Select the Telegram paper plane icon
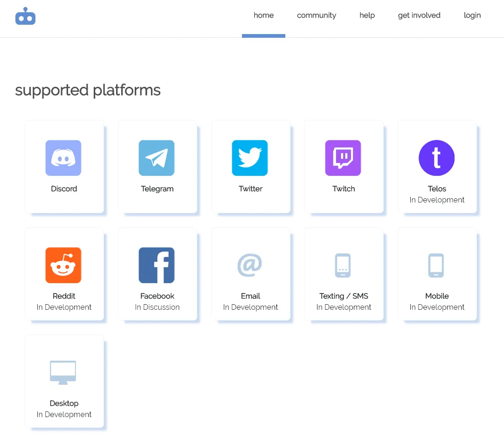Viewport: 504px width, 439px height. pyautogui.click(x=157, y=158)
